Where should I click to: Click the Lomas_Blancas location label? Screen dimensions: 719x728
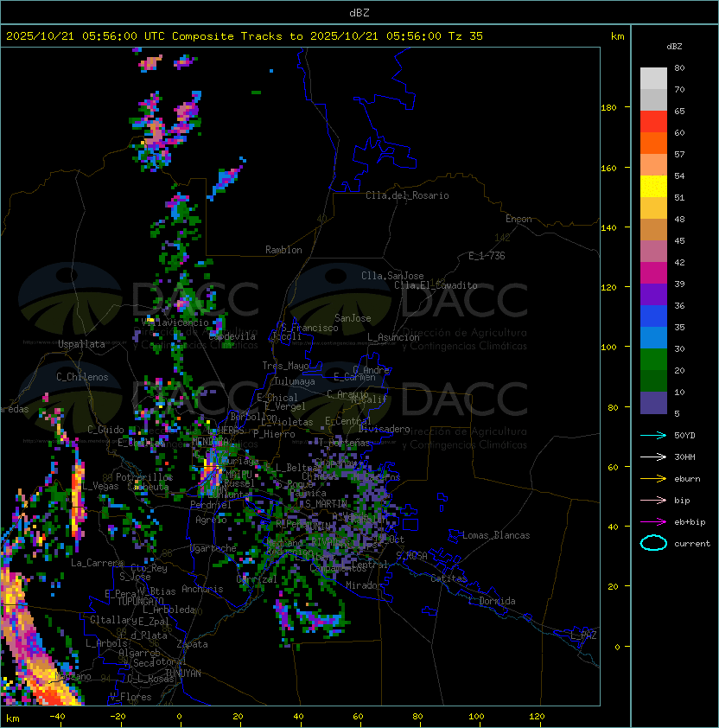(496, 535)
